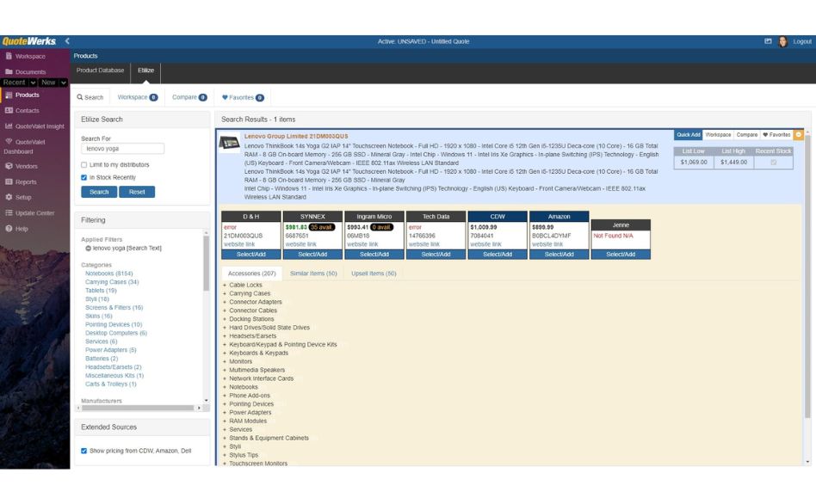The width and height of the screenshot is (816, 504).
Task: Click Select/Add under SYNNEX
Action: [x=312, y=255]
